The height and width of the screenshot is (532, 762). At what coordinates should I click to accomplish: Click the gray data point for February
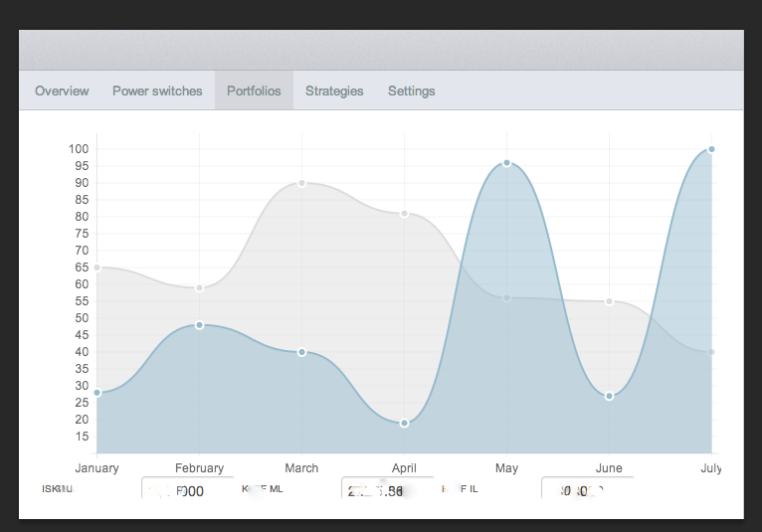[199, 288]
